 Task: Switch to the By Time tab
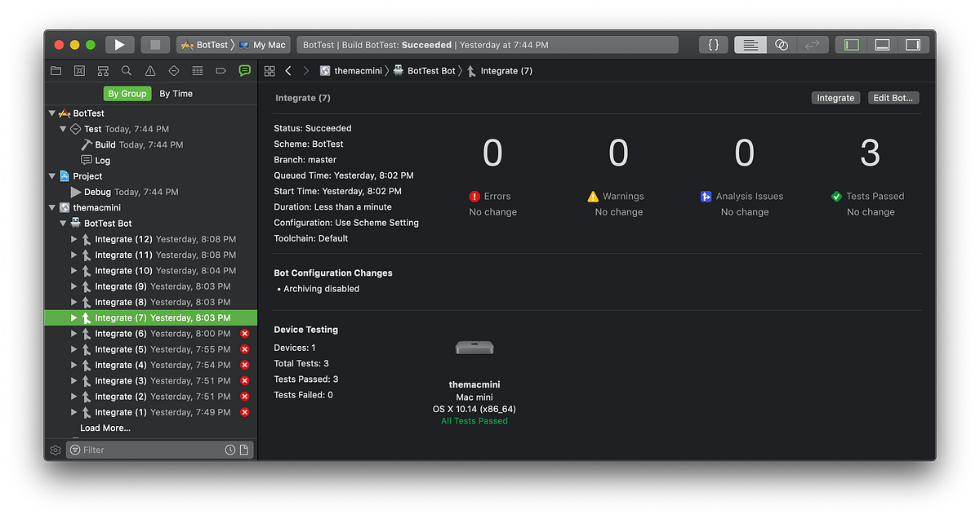click(x=176, y=93)
